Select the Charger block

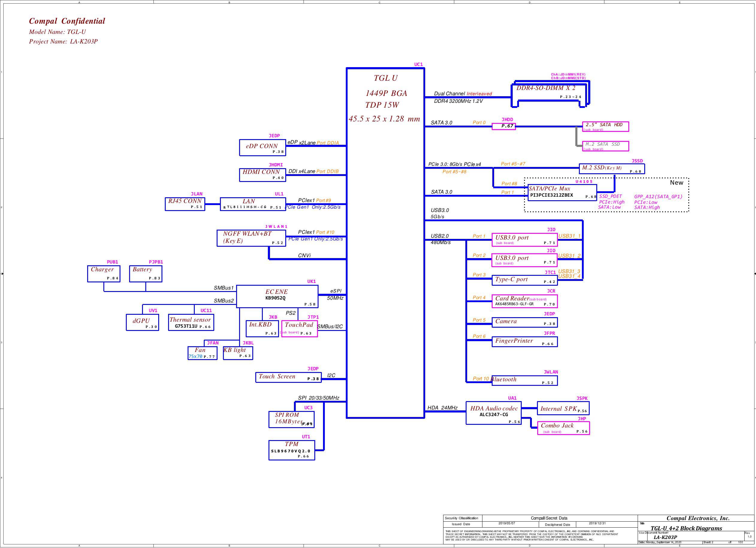pos(104,273)
